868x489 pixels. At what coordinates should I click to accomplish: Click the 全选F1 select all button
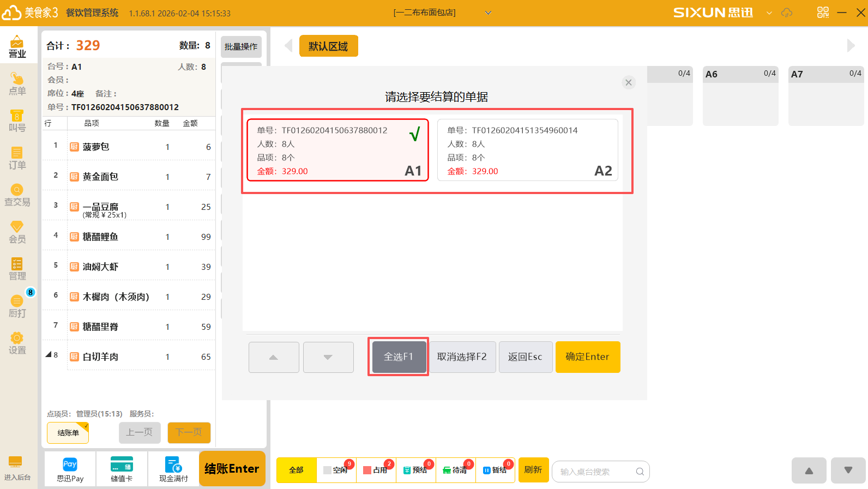pos(398,357)
